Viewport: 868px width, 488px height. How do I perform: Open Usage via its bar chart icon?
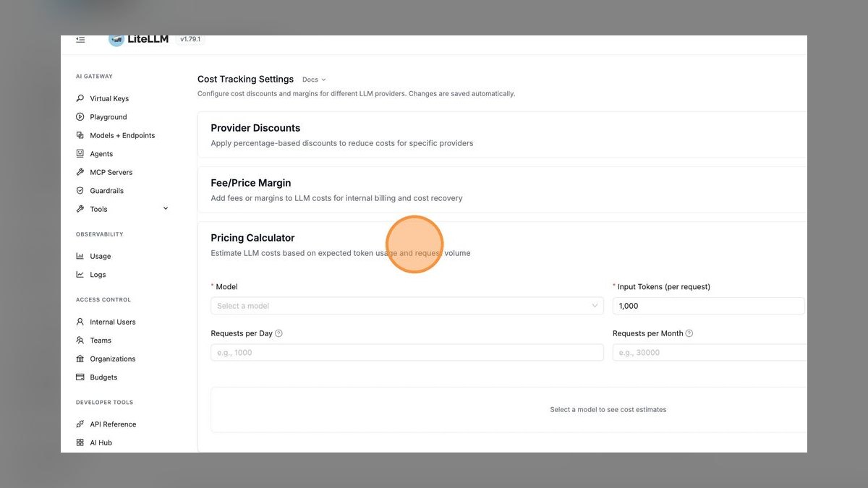pos(80,256)
